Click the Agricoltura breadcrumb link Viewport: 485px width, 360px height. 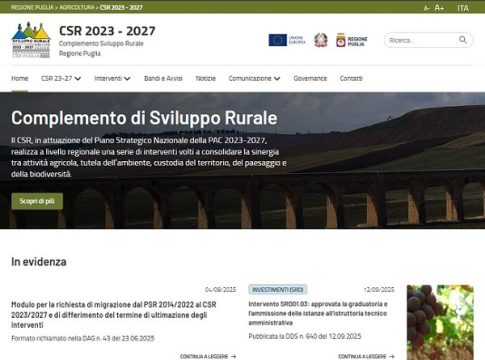pyautogui.click(x=77, y=7)
